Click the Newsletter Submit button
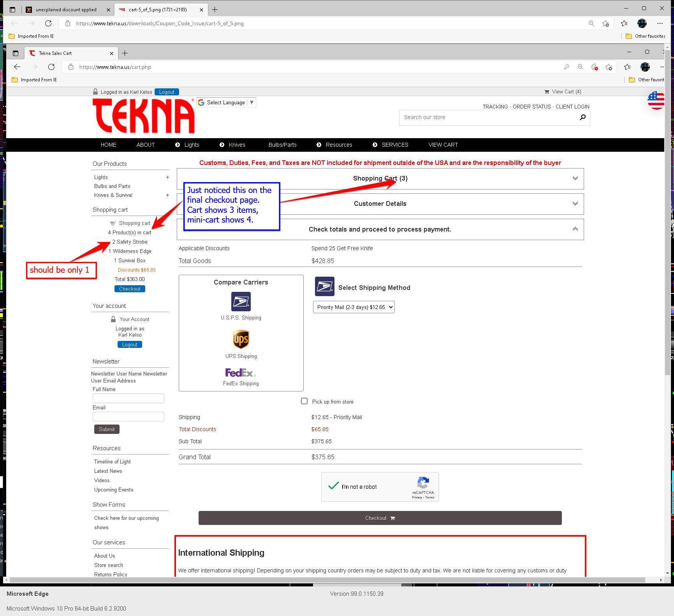674x616 pixels. point(107,429)
